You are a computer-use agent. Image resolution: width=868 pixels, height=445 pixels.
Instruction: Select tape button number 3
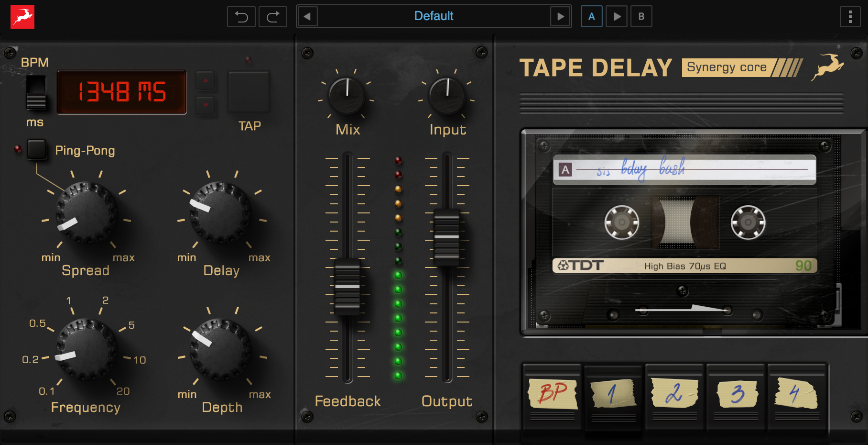coord(737,394)
